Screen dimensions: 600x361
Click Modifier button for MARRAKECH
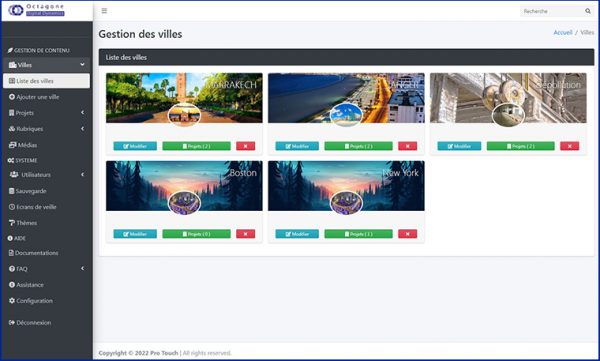tap(135, 146)
